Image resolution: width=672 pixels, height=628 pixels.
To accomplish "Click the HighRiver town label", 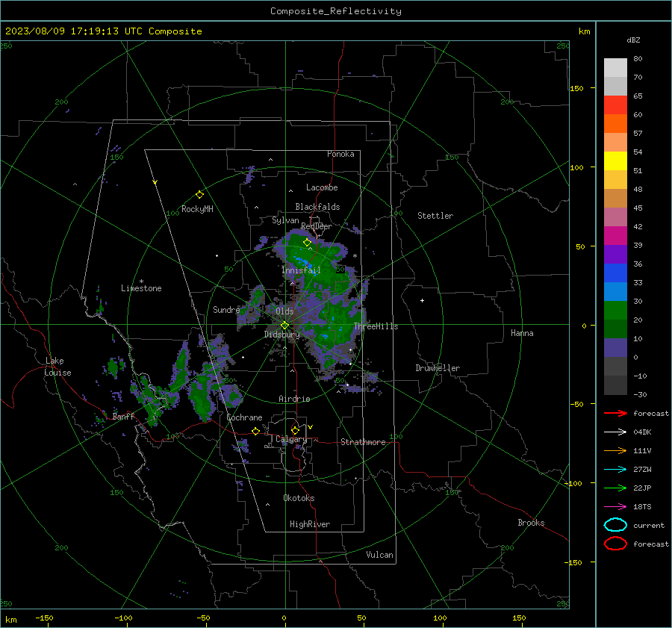I will (310, 524).
